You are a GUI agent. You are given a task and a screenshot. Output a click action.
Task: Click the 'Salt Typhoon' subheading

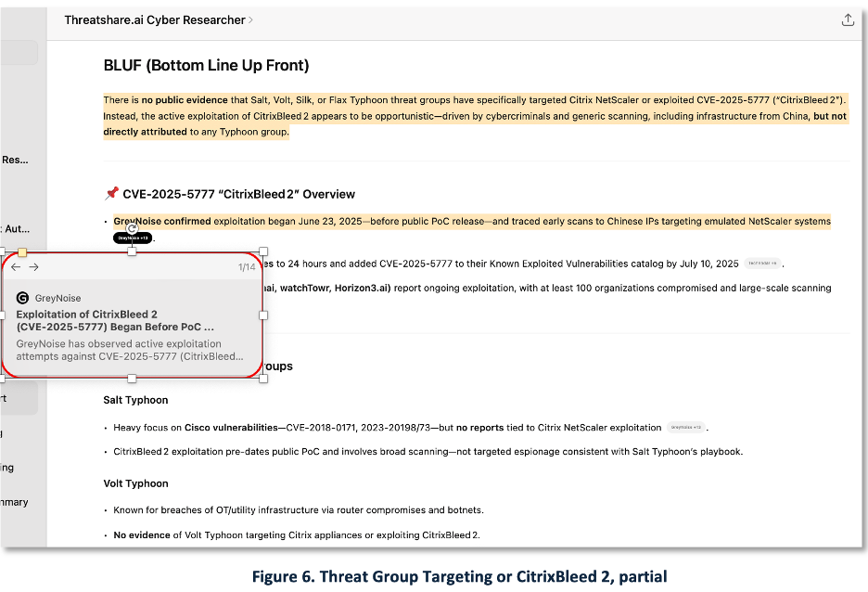(135, 401)
